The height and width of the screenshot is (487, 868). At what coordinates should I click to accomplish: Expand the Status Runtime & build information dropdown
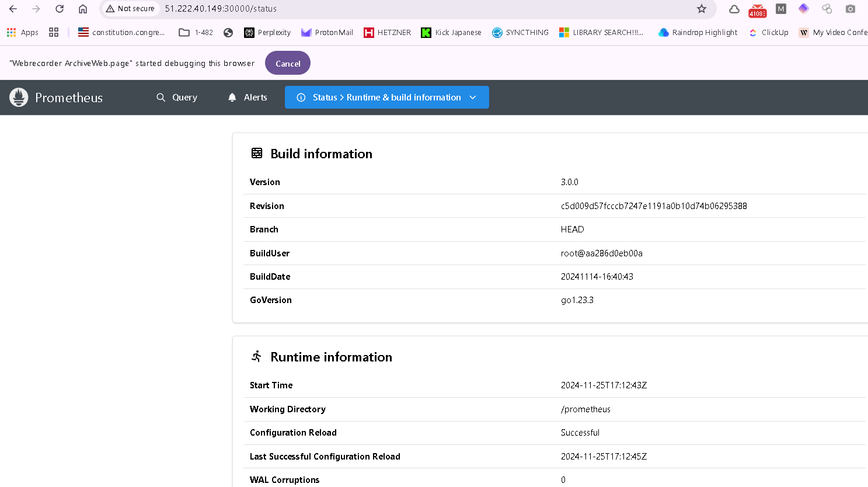[386, 98]
